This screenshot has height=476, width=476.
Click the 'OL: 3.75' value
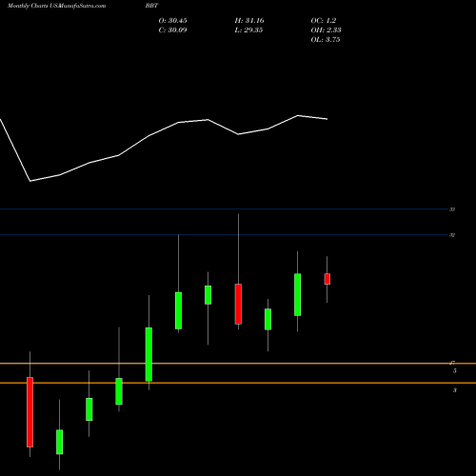[x=326, y=40]
